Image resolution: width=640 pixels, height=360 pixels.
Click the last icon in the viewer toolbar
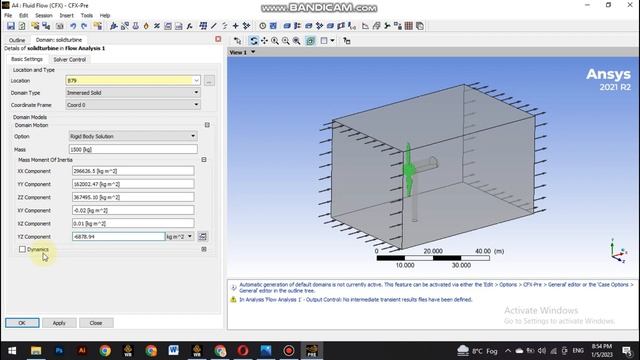pos(347,41)
